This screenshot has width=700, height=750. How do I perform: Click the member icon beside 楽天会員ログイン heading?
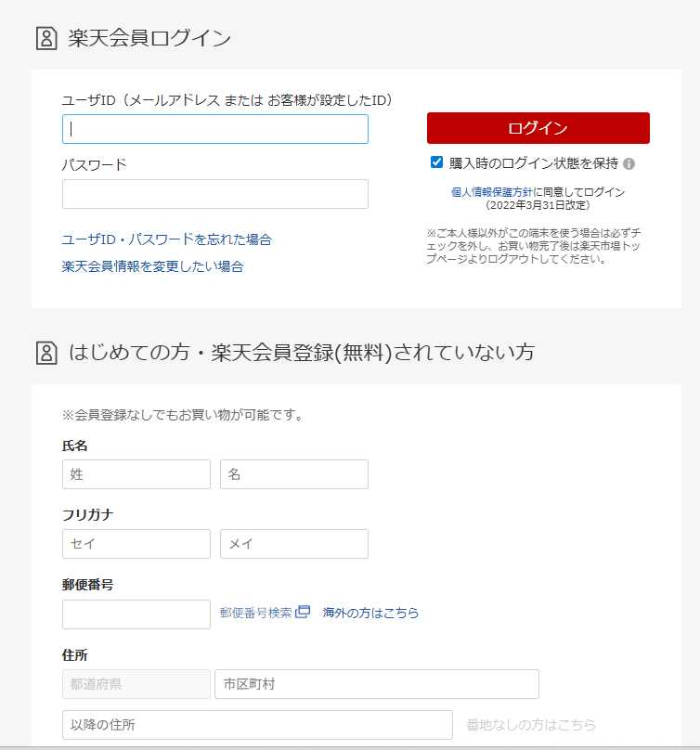point(45,38)
